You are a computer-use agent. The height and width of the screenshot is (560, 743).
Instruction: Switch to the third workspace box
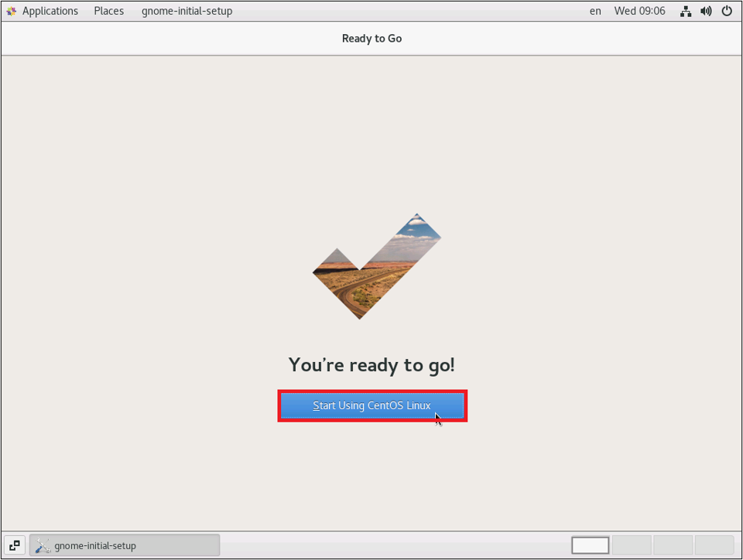[673, 545]
